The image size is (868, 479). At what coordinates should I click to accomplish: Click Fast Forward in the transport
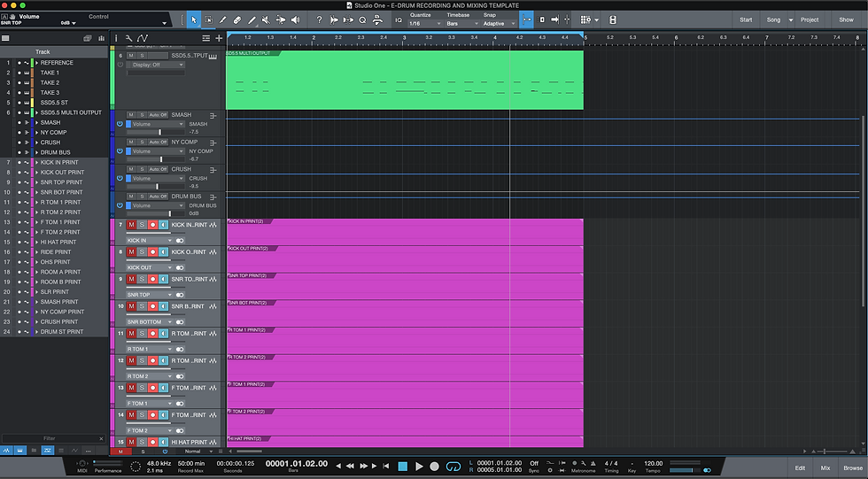[364, 467]
